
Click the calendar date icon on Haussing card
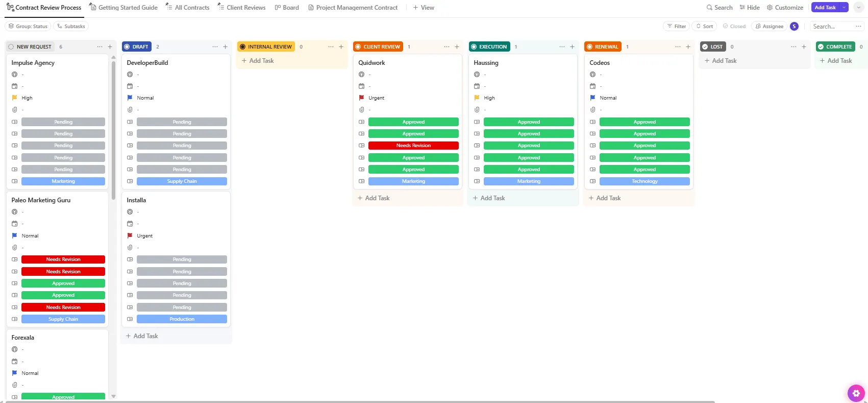(477, 86)
